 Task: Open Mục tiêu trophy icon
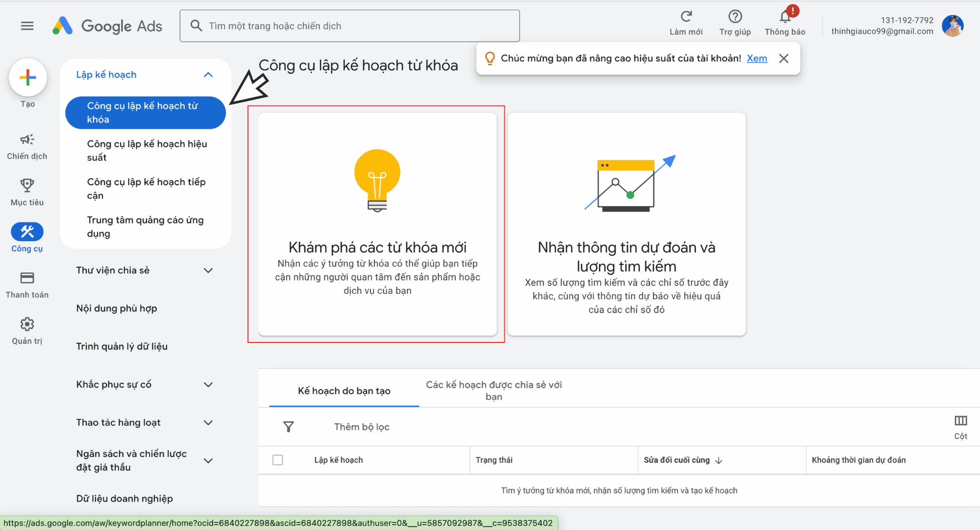coord(27,185)
